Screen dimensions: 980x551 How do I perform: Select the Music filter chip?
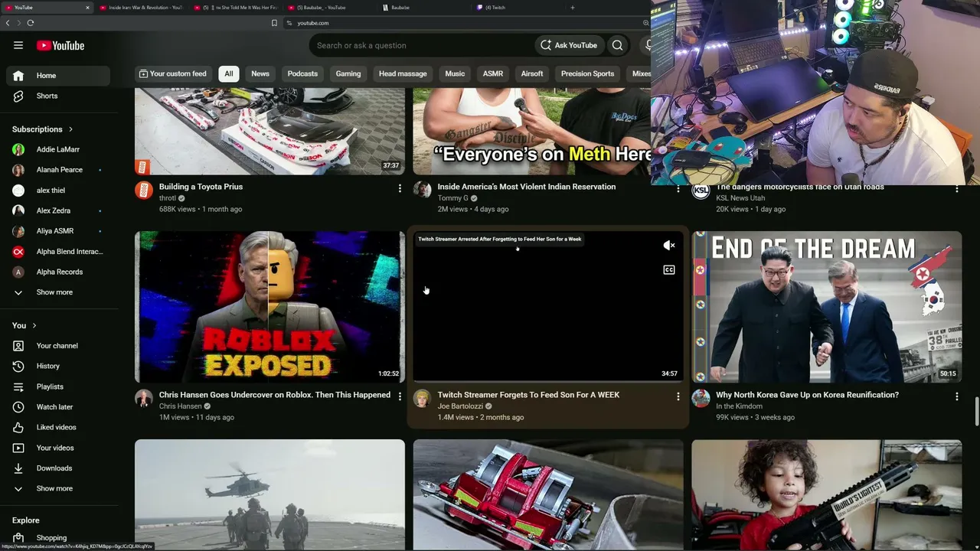(455, 73)
